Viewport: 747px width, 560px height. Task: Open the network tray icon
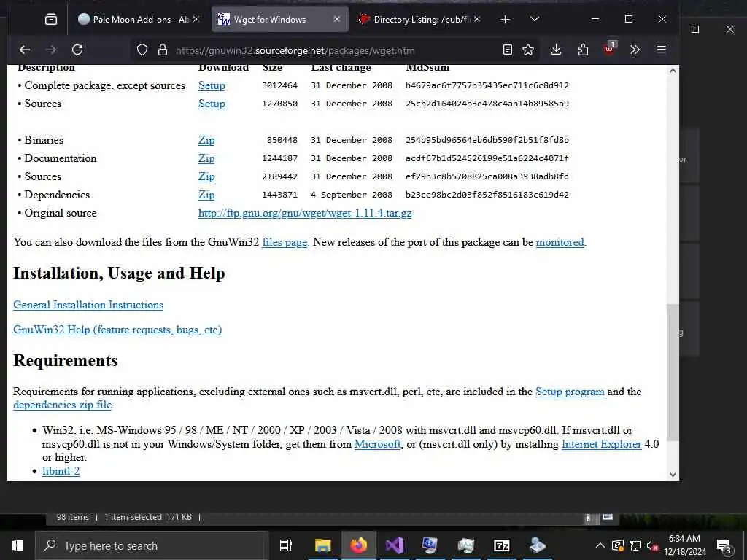(x=635, y=545)
